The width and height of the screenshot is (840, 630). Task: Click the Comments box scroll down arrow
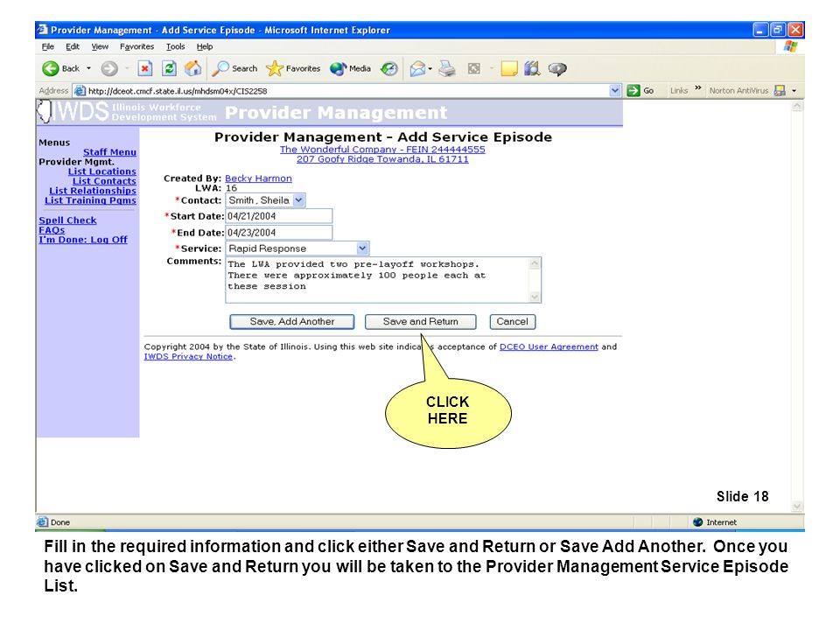(x=535, y=297)
